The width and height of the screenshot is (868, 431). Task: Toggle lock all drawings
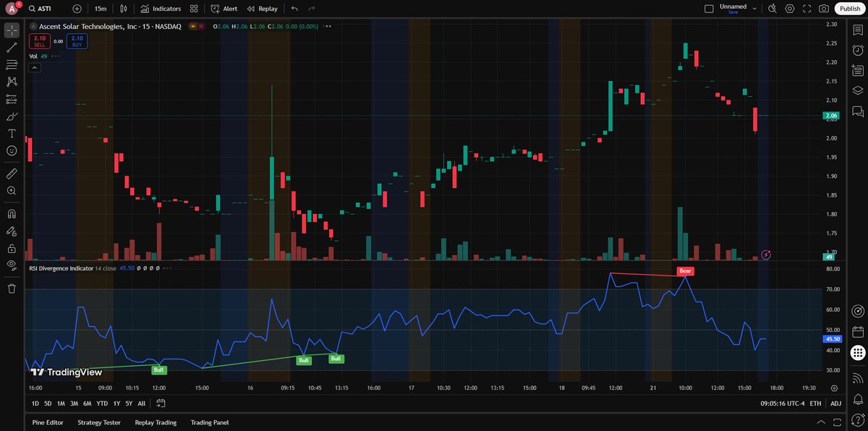point(12,248)
